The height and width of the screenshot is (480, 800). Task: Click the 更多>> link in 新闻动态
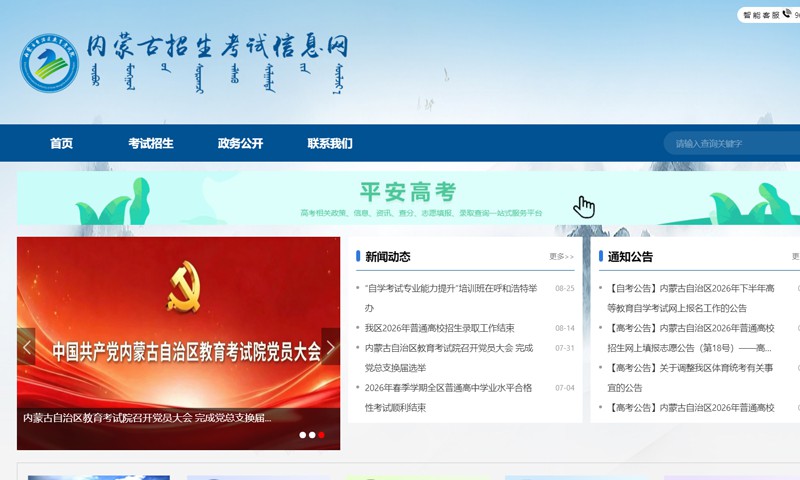click(561, 256)
